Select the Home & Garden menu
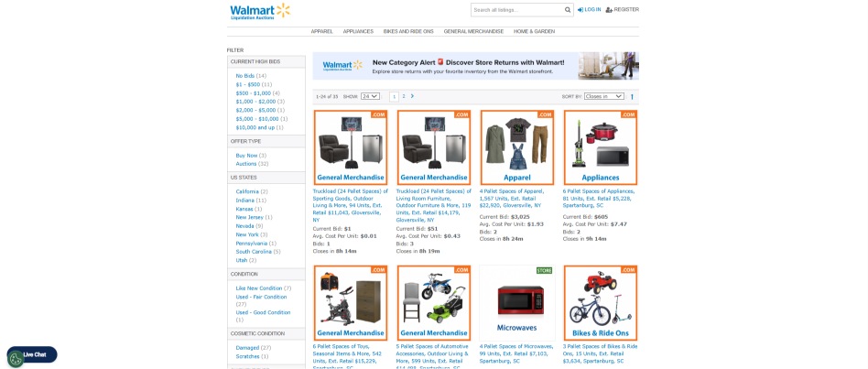Viewport: 868px width, 369px height. [534, 31]
